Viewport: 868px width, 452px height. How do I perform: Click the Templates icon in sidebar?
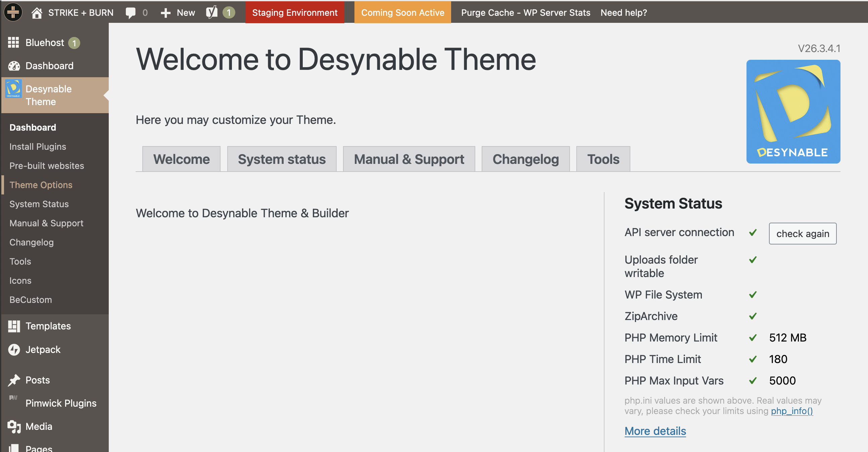(14, 326)
